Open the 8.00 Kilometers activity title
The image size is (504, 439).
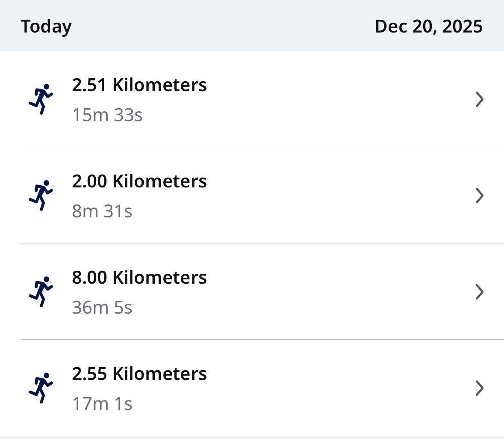pyautogui.click(x=139, y=277)
